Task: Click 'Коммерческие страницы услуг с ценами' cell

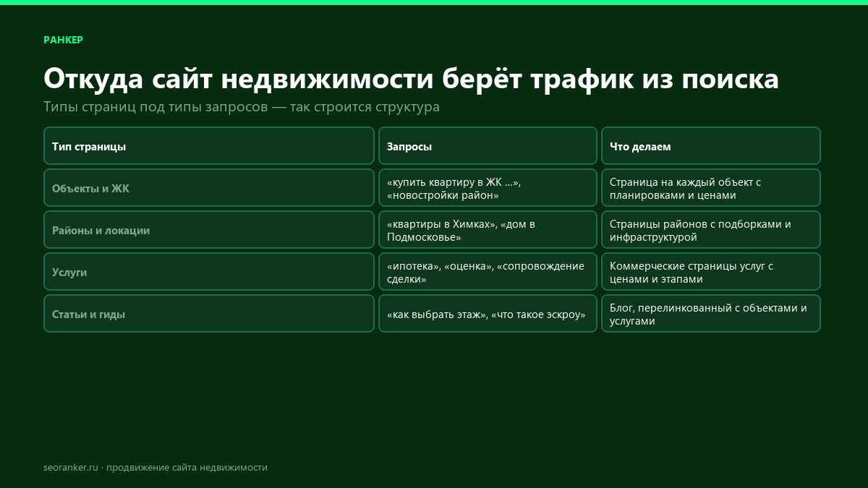Action: click(711, 272)
